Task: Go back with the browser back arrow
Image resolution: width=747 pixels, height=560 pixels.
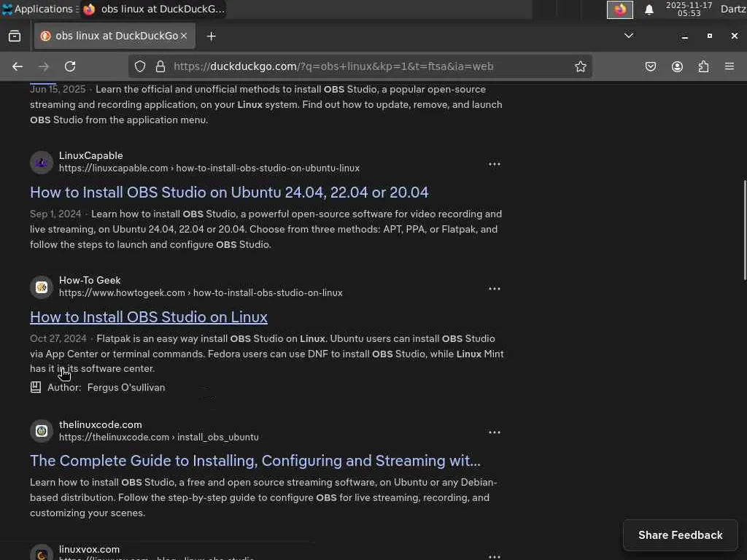Action: pos(18,66)
